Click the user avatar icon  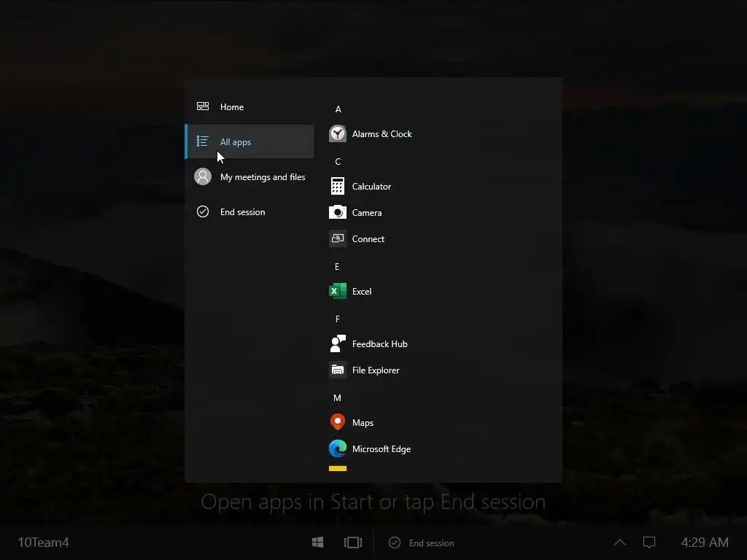click(203, 176)
